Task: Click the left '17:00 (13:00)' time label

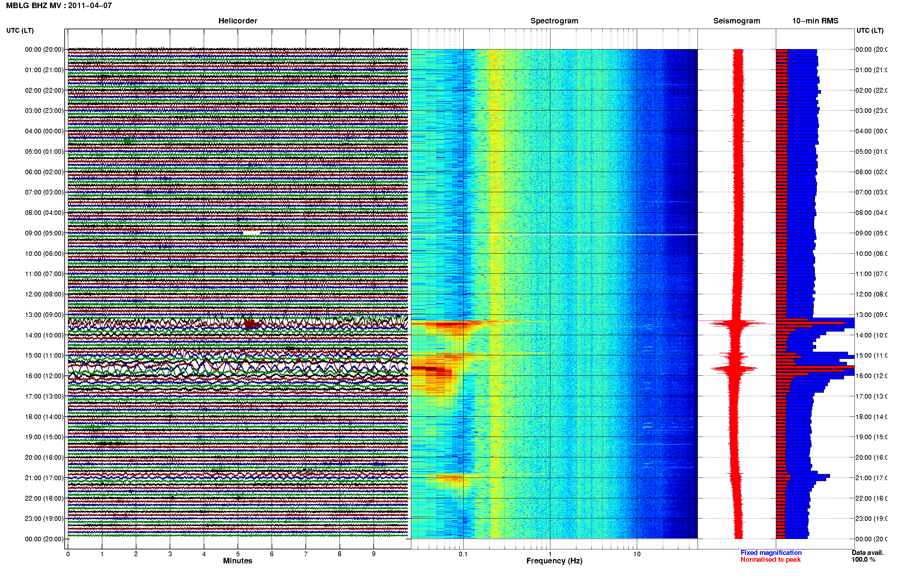Action: click(44, 396)
